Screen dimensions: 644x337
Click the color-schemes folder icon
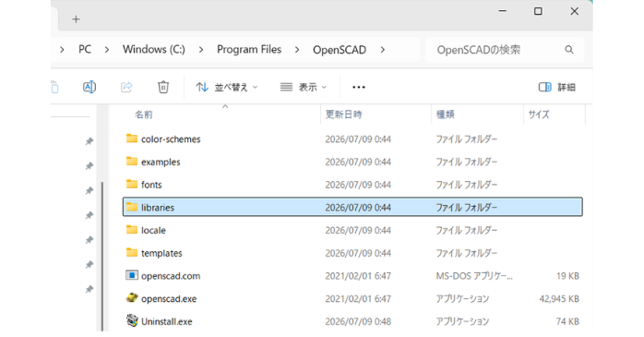pyautogui.click(x=132, y=138)
